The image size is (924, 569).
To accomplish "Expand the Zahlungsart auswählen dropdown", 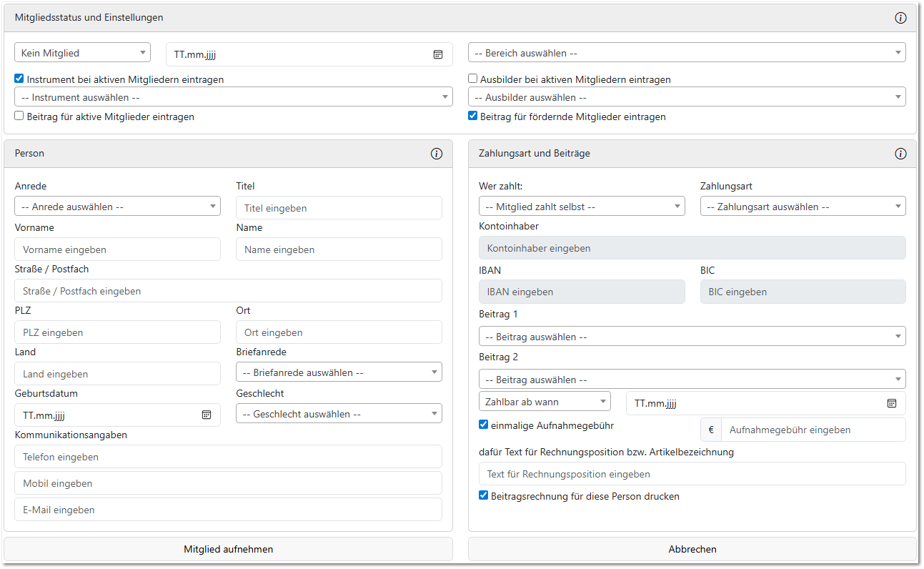I will coord(803,207).
